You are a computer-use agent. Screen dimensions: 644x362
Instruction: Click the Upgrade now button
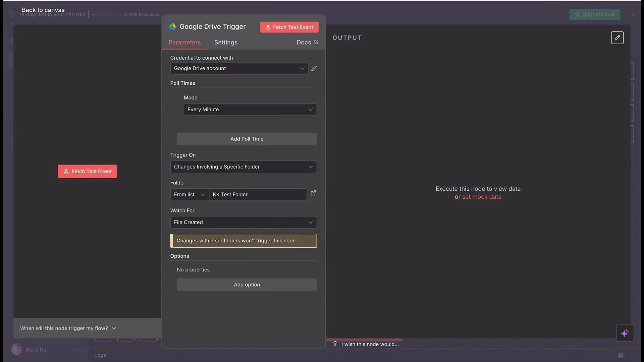coord(595,14)
